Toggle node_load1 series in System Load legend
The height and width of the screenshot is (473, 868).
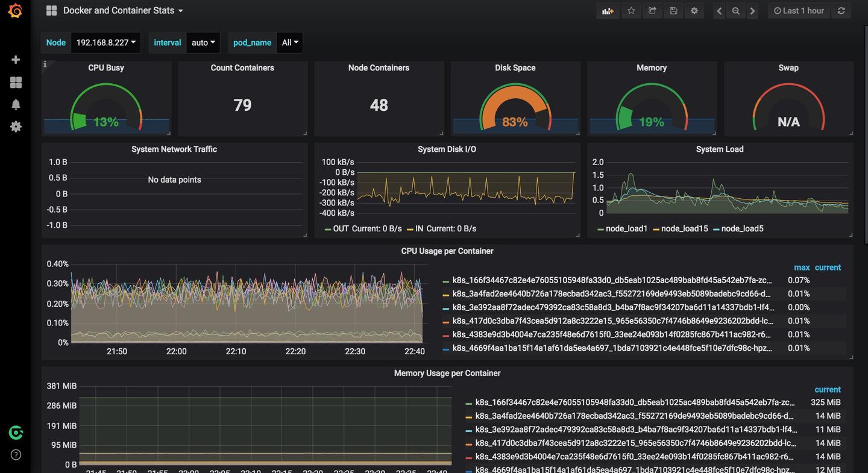(x=626, y=229)
